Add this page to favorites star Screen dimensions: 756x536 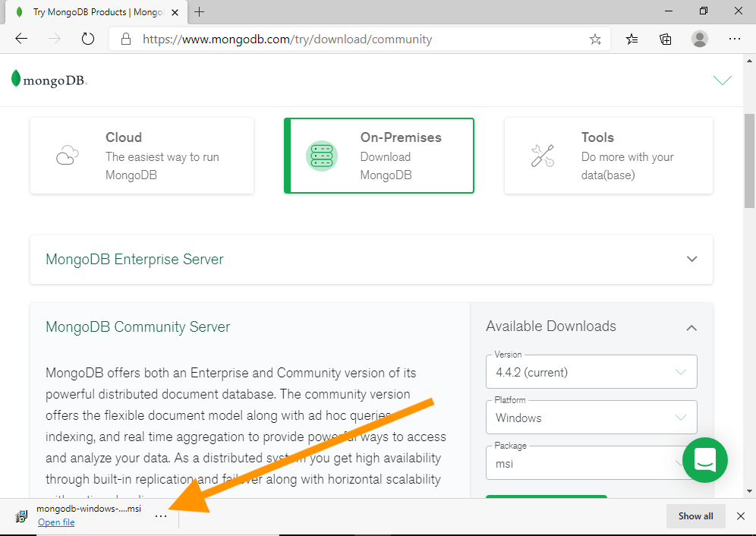pyautogui.click(x=596, y=39)
